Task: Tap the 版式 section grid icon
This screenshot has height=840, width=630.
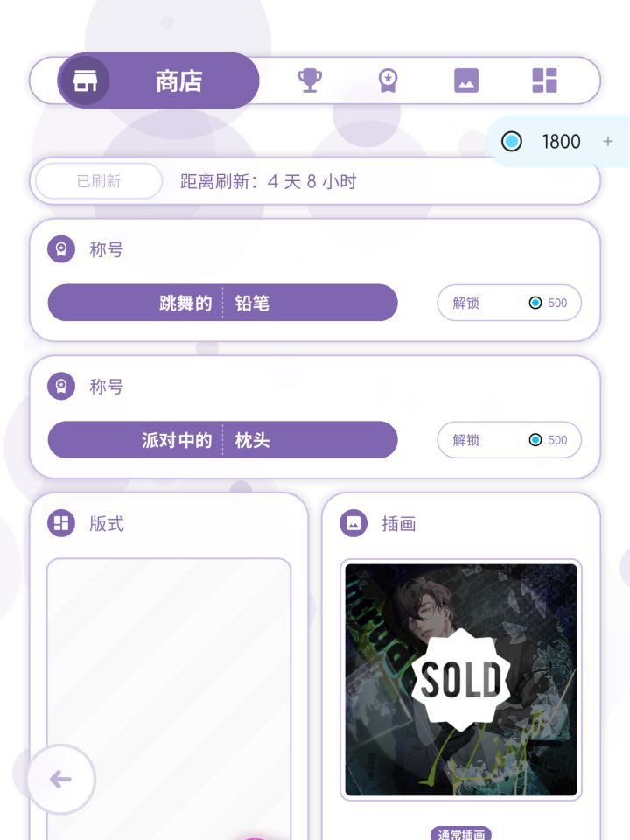Action: (61, 524)
